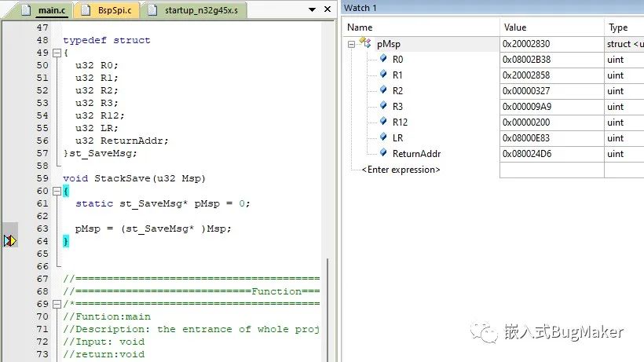The height and width of the screenshot is (362, 644).
Task: Select the R0 watch row name
Action: 397,60
